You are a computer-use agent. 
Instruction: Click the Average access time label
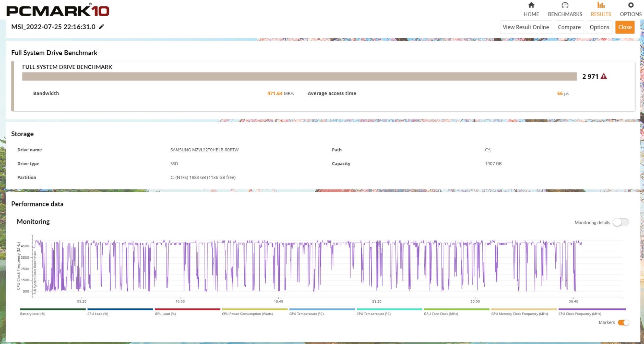tap(332, 93)
